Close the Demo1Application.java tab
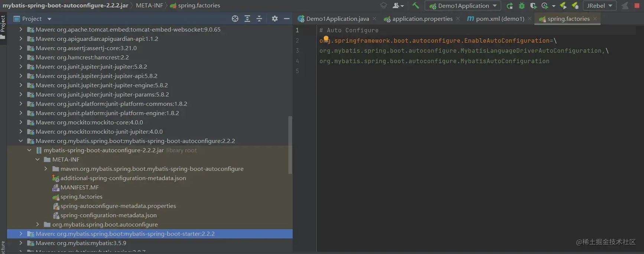This screenshot has height=254, width=644. click(374, 19)
